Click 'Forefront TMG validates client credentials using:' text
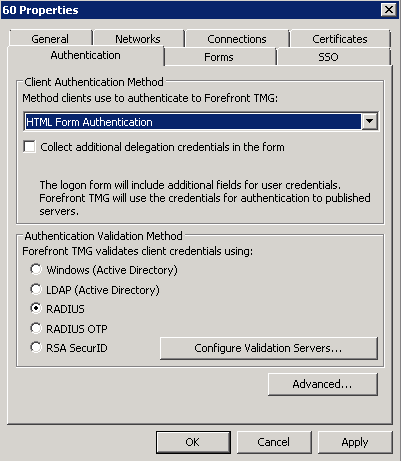The width and height of the screenshot is (401, 461). coord(138,251)
